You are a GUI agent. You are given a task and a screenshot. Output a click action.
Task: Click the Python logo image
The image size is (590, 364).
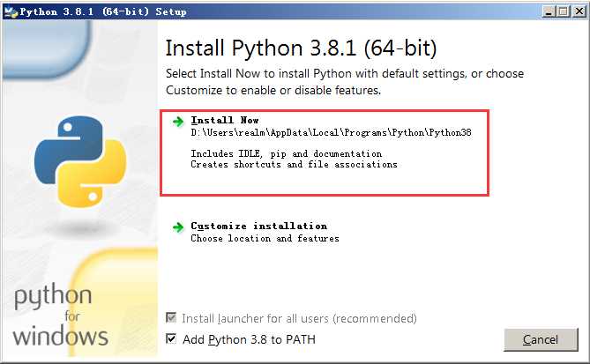80,161
